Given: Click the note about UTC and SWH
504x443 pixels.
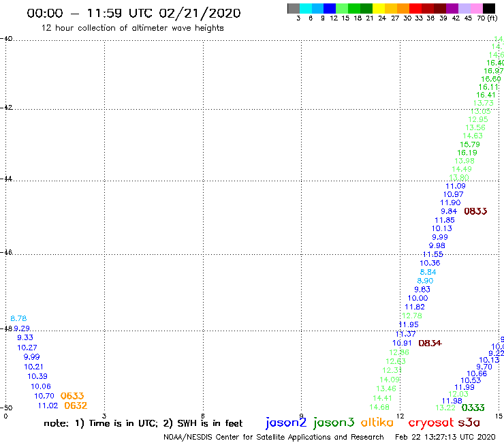Looking at the screenshot, I should point(143,423).
